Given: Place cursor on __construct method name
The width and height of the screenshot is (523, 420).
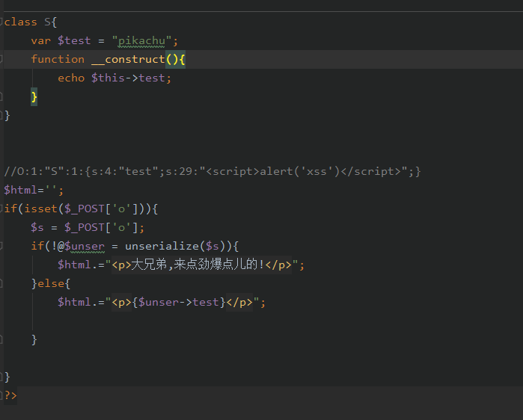Looking at the screenshot, I should 128,59.
